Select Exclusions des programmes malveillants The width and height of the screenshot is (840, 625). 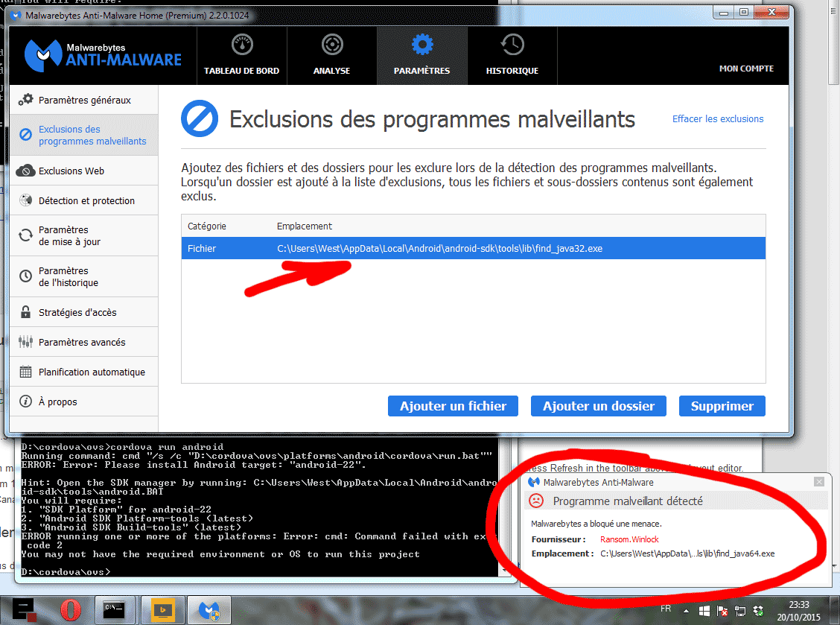pyautogui.click(x=84, y=135)
